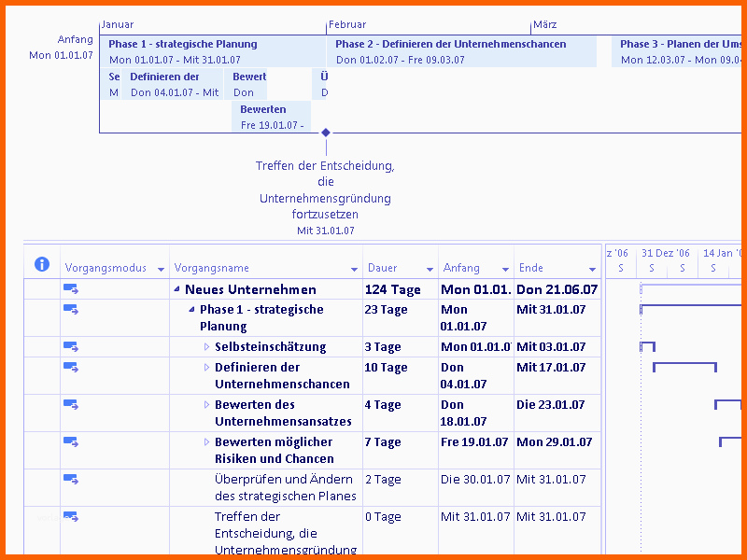This screenshot has width=747, height=560.
Task: Click task mode icon for Bewerten des Unternehmensansatzes row
Action: pos(71,404)
